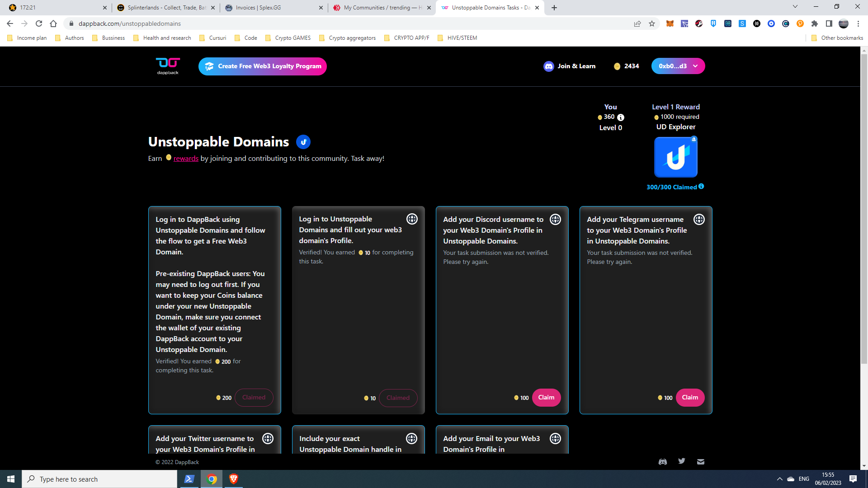Open Discord icon in page footer
This screenshot has height=488, width=868.
pyautogui.click(x=663, y=462)
